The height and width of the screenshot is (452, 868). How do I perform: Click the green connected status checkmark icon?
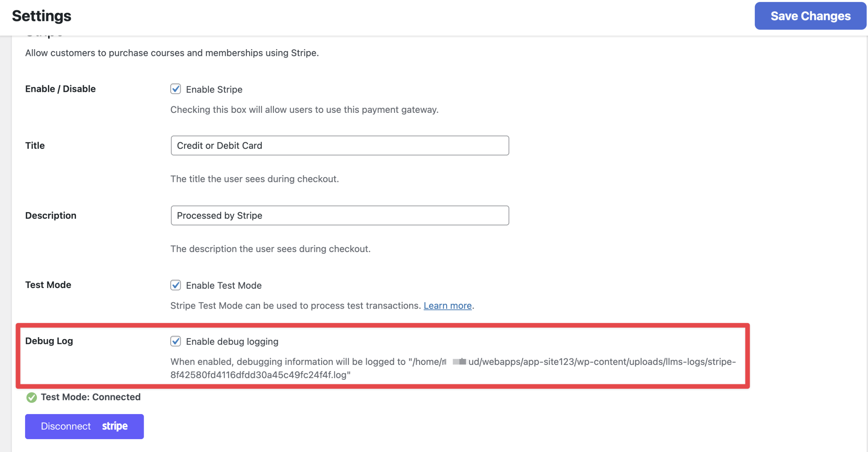pos(32,397)
